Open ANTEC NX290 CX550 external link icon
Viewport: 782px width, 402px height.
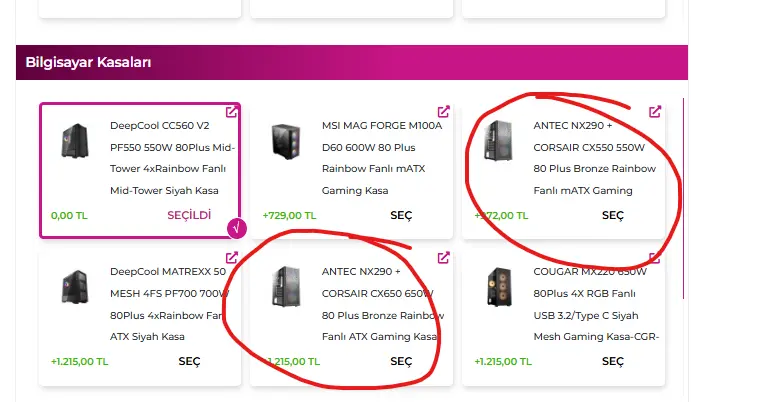coord(655,112)
